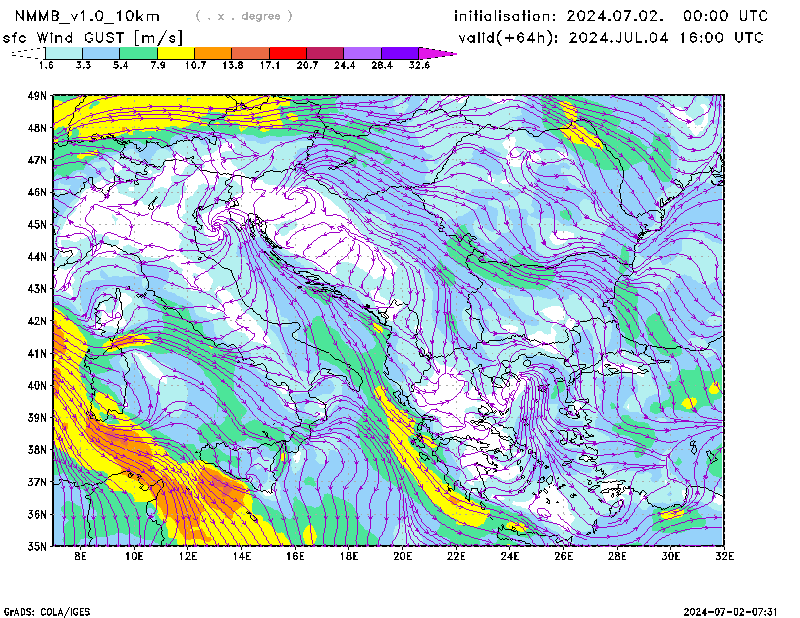The height and width of the screenshot is (618, 800).
Task: Click the initialisation date text
Action: coord(611,16)
